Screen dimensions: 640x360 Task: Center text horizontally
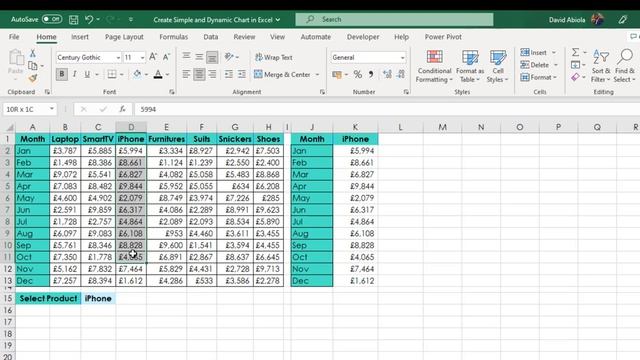point(199,74)
